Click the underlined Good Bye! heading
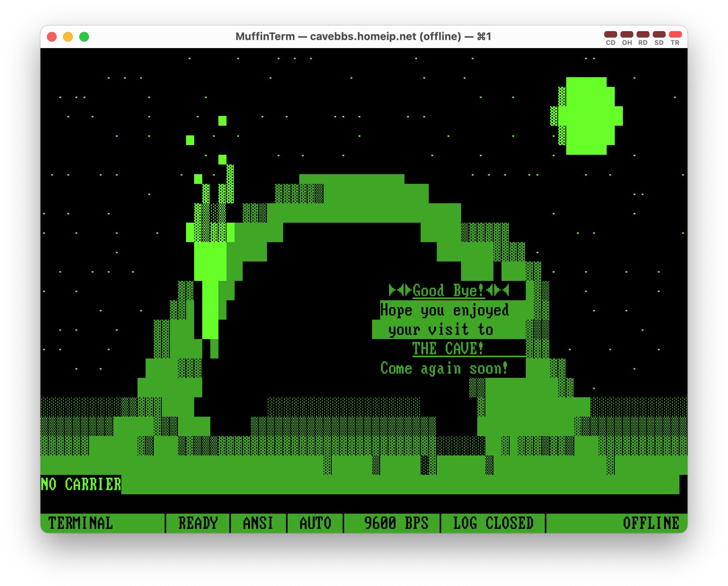728x586 pixels. pos(448,291)
